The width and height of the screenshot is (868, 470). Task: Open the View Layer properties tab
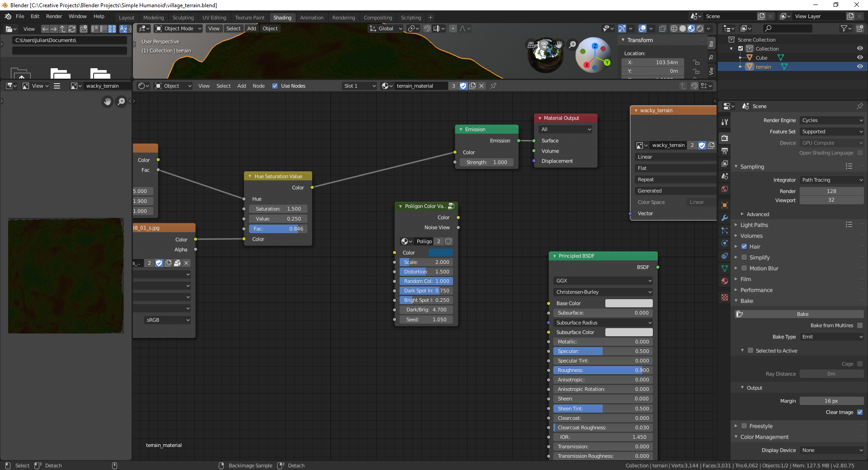[x=725, y=163]
